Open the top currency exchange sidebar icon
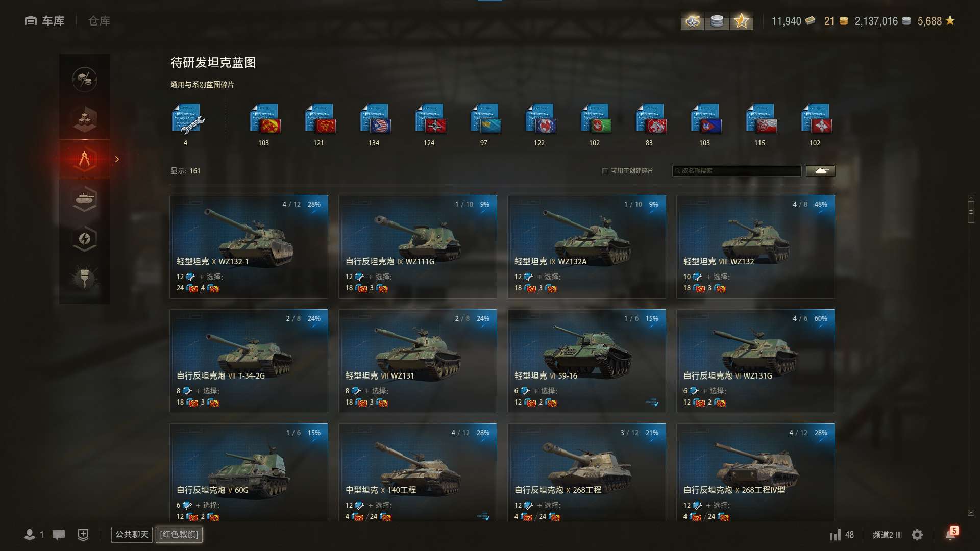This screenshot has height=551, width=980. point(85,80)
